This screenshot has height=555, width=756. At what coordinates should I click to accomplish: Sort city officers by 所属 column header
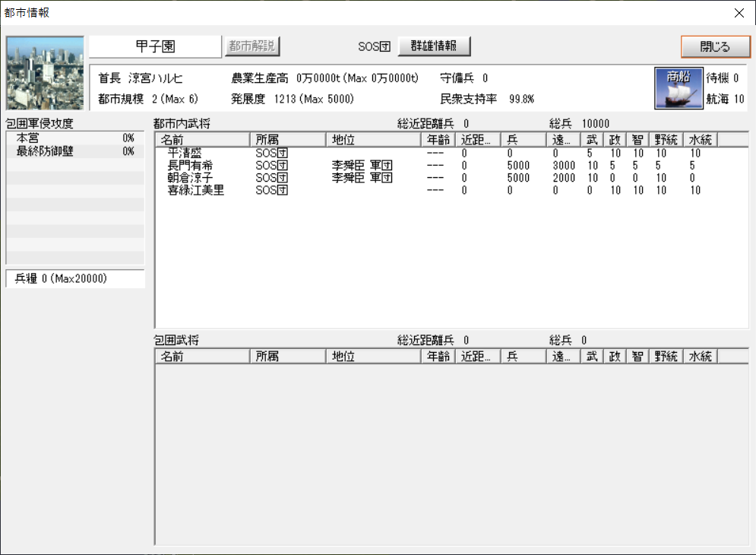pyautogui.click(x=287, y=139)
